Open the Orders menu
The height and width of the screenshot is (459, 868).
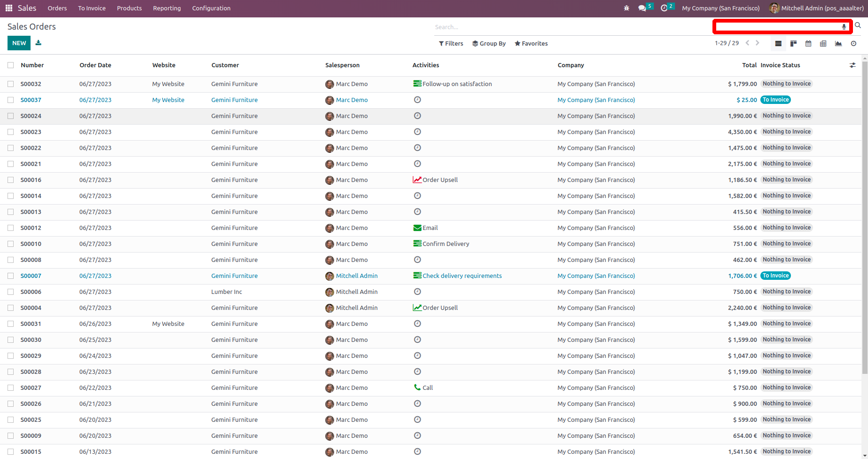[x=57, y=8]
